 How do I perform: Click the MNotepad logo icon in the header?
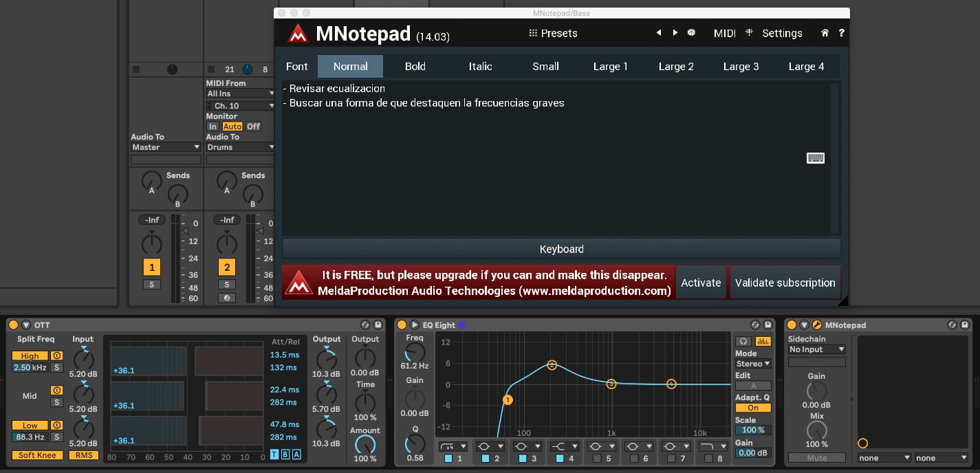pyautogui.click(x=297, y=33)
